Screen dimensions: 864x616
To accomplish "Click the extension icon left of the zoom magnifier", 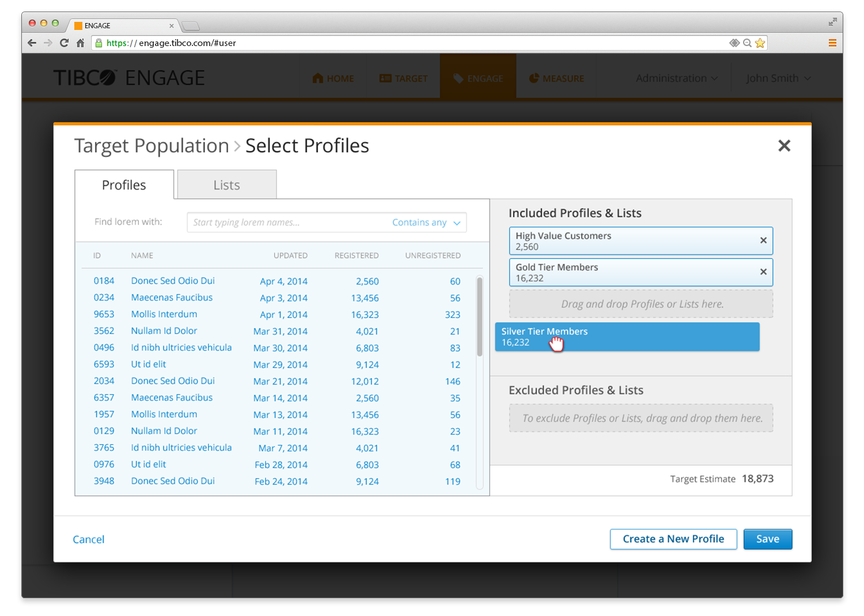I will tap(734, 43).
